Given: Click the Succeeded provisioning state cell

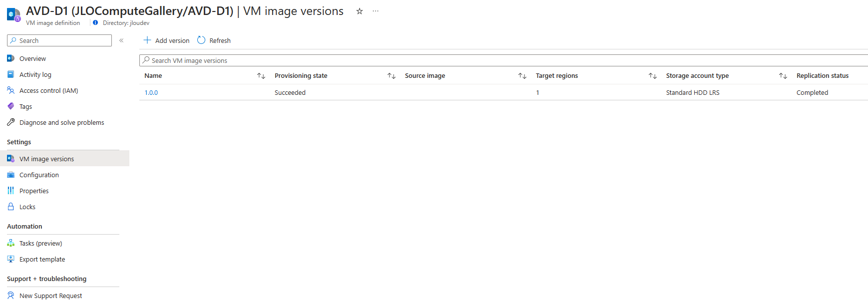Looking at the screenshot, I should (x=290, y=92).
